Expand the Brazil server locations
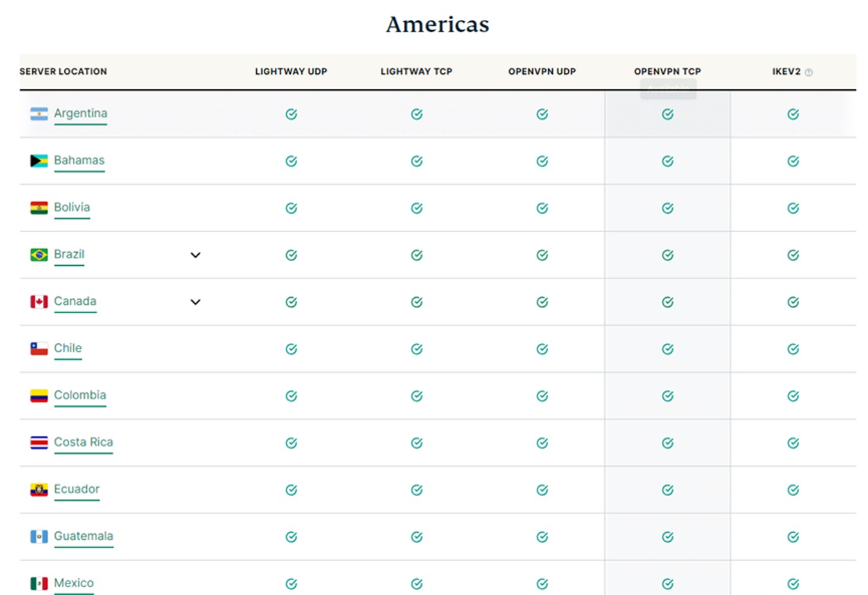The width and height of the screenshot is (868, 595). coord(195,255)
